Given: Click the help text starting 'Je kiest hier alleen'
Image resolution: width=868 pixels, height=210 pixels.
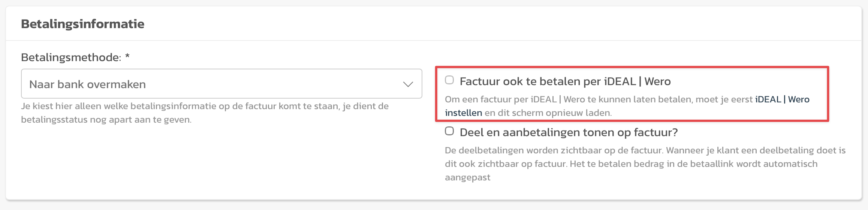Looking at the screenshot, I should [x=205, y=106].
